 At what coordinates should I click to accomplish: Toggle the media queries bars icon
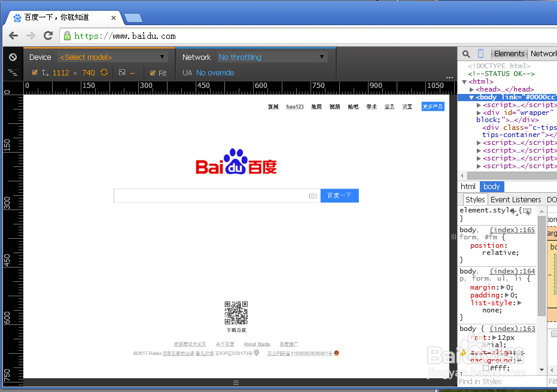13,73
